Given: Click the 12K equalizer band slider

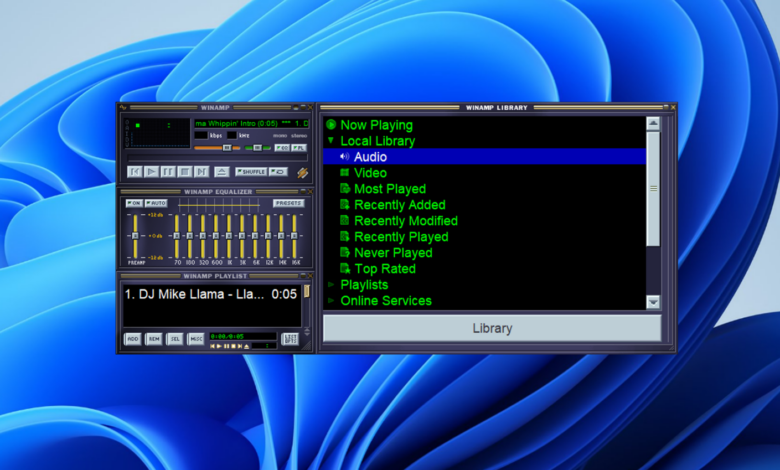Looking at the screenshot, I should pyautogui.click(x=268, y=236).
